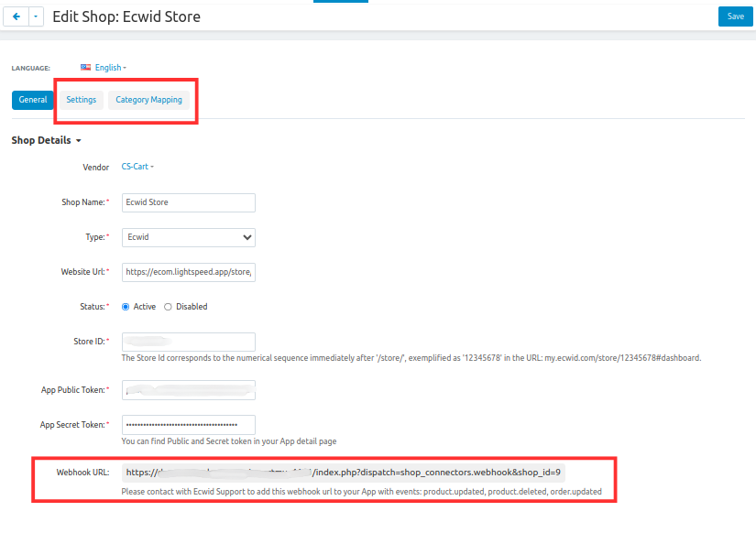
Task: Click the token location hint text
Action: click(x=229, y=441)
